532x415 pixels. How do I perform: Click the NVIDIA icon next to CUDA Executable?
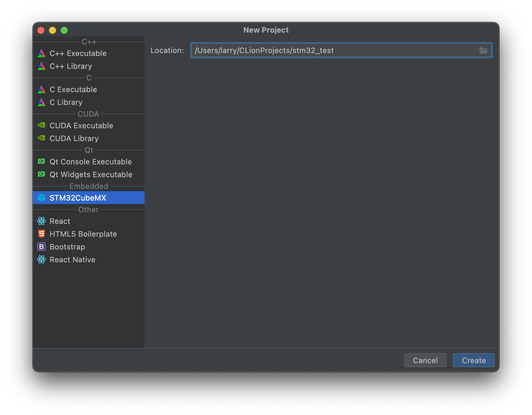pos(41,125)
